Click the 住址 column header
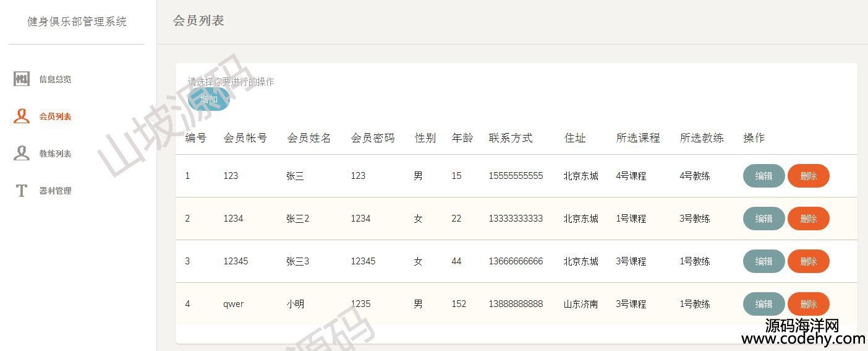 [575, 138]
